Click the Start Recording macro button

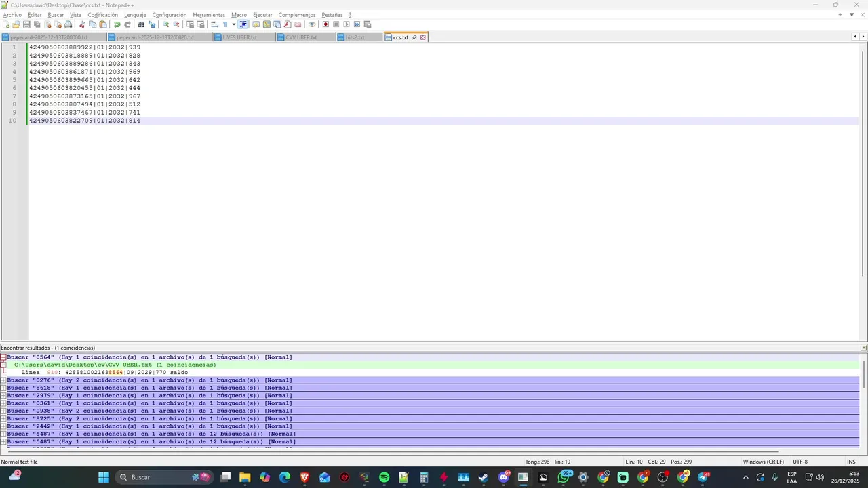coord(325,24)
